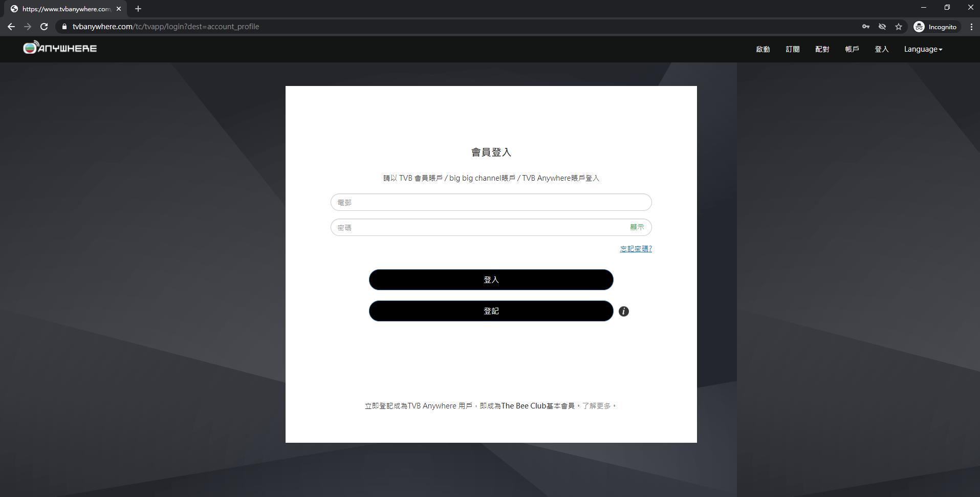The width and height of the screenshot is (980, 497).
Task: Expand the Language dropdown
Action: 923,49
